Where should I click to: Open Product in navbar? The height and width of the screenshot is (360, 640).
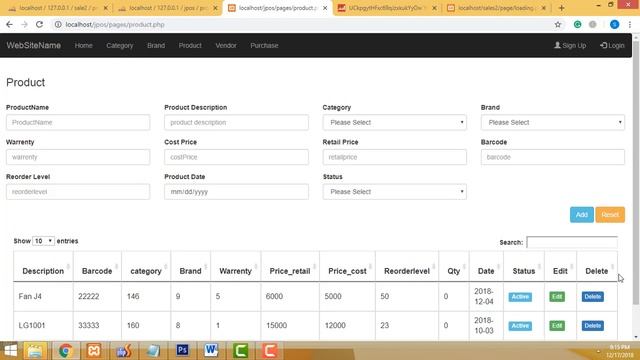[190, 45]
